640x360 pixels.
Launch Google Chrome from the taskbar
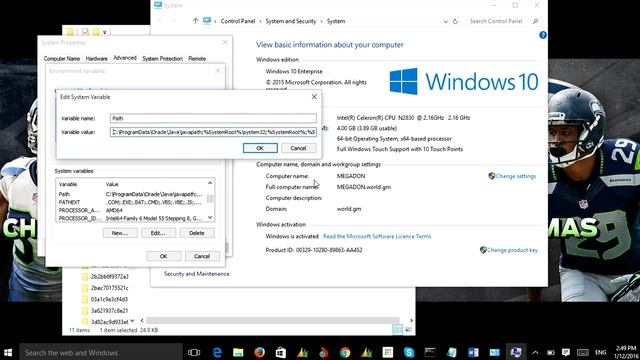tap(345, 352)
